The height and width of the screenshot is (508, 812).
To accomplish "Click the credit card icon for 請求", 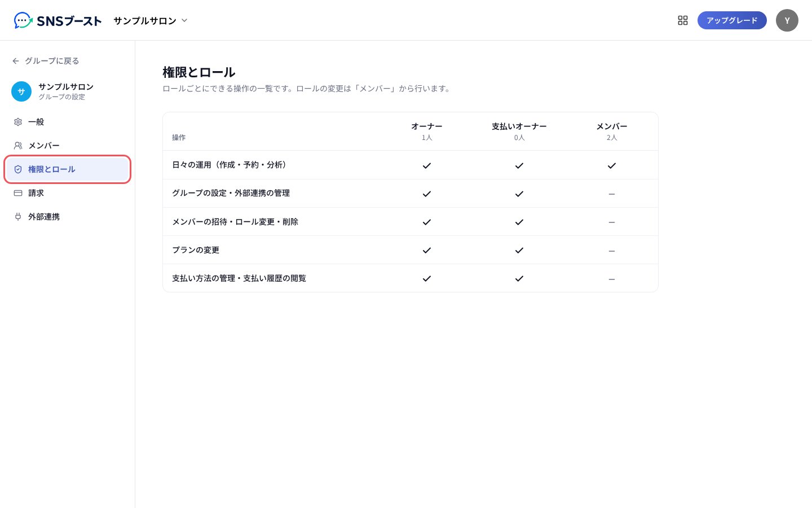I will 18,193.
